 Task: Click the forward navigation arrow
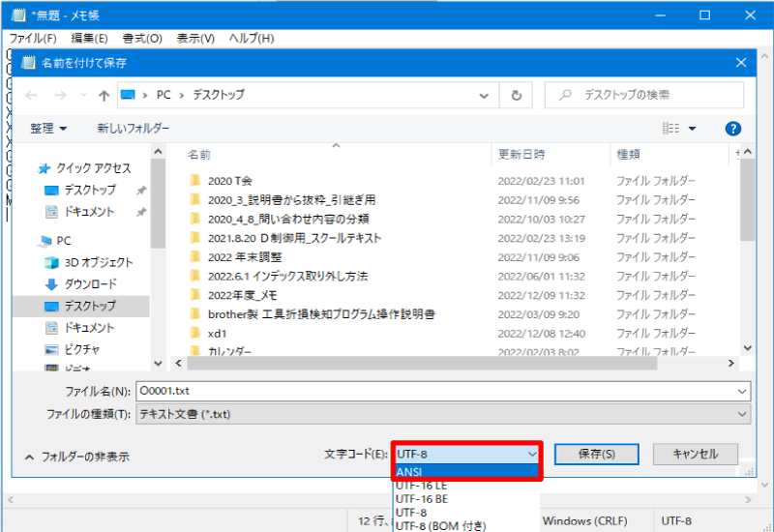click(x=60, y=95)
